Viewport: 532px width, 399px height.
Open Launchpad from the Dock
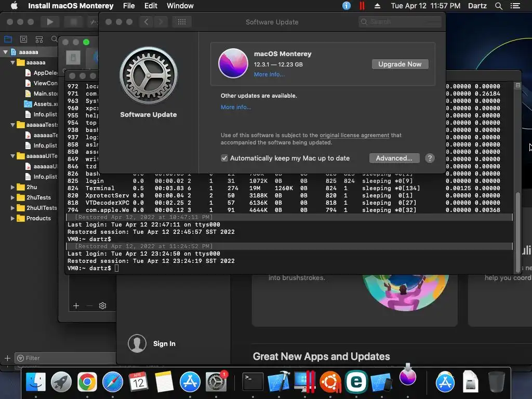[61, 382]
